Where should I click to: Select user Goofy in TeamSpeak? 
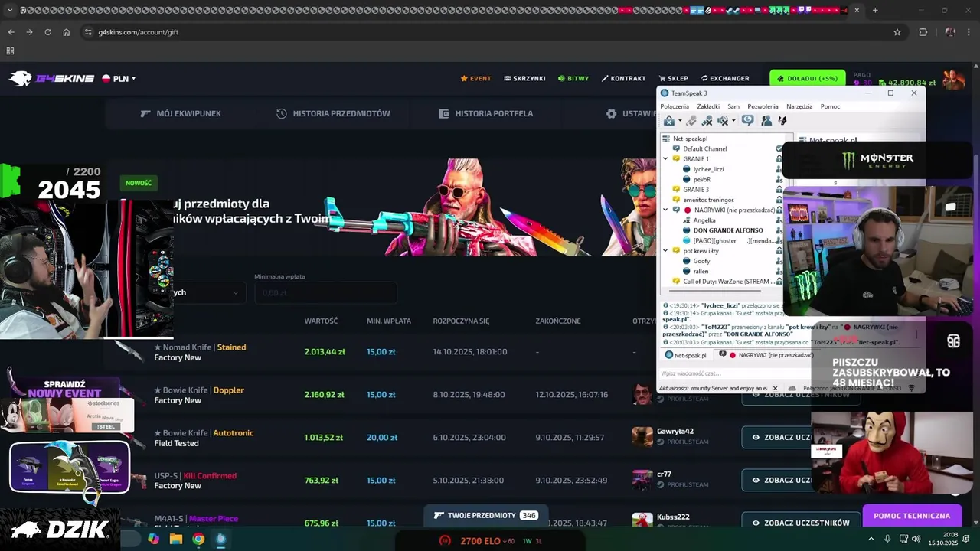click(x=701, y=261)
